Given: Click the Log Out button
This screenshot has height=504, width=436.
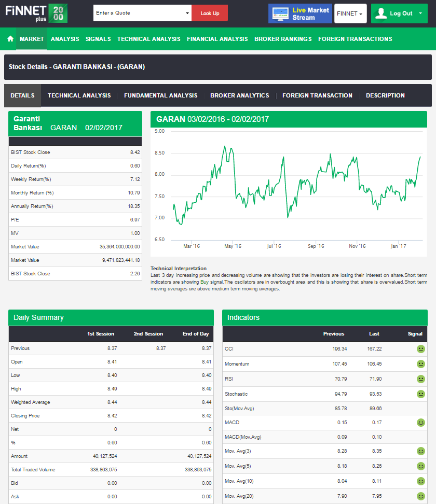Looking at the screenshot, I should tap(399, 13).
